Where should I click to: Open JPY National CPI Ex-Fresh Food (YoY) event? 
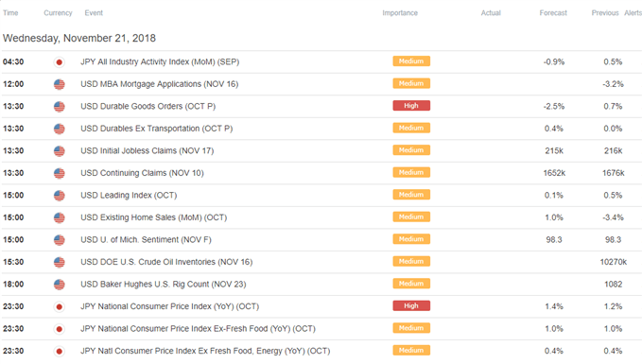pos(198,329)
